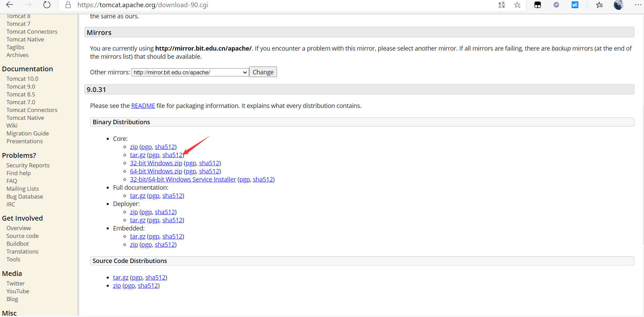644x317 pixels.
Task: Download 32-bit Windows zip
Action: tap(156, 163)
